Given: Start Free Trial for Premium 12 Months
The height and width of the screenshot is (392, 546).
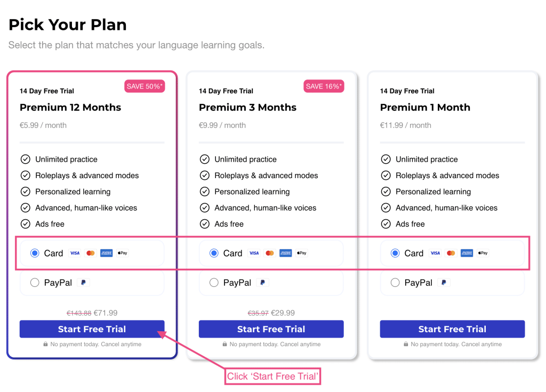Looking at the screenshot, I should pos(92,329).
